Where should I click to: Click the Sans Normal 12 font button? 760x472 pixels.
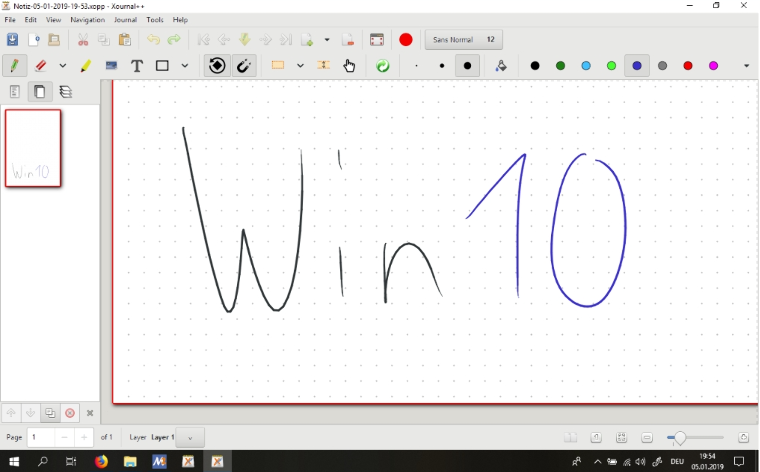[464, 40]
